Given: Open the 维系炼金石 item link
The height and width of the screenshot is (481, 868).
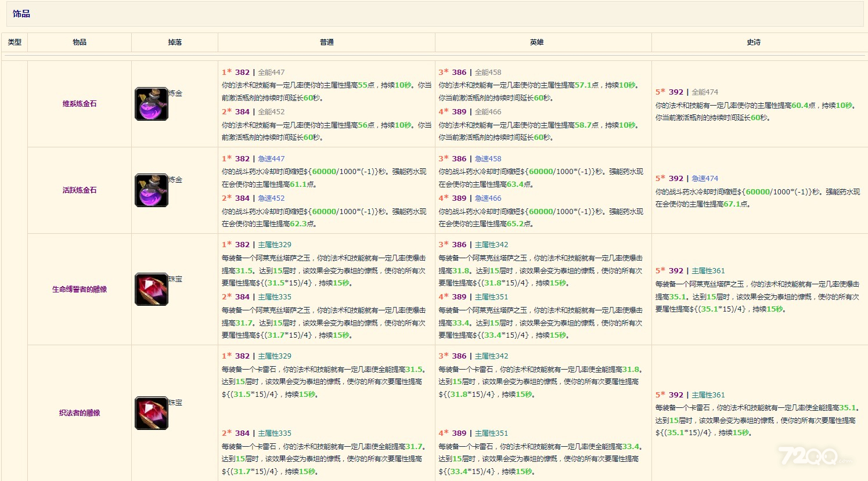Looking at the screenshot, I should pos(80,104).
